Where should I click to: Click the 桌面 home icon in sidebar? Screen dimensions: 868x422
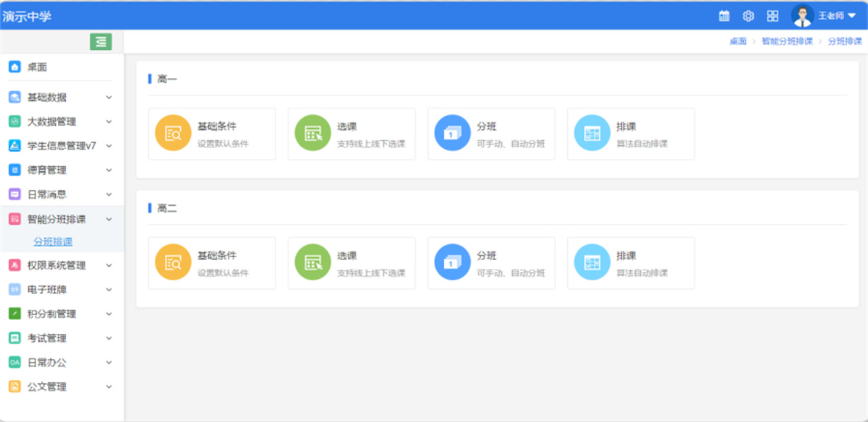(14, 67)
